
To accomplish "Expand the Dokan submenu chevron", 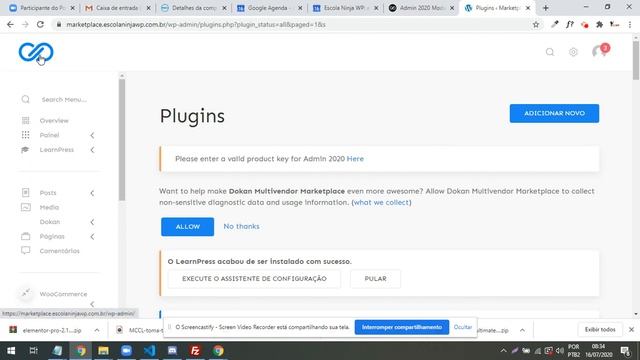I will pos(92,222).
